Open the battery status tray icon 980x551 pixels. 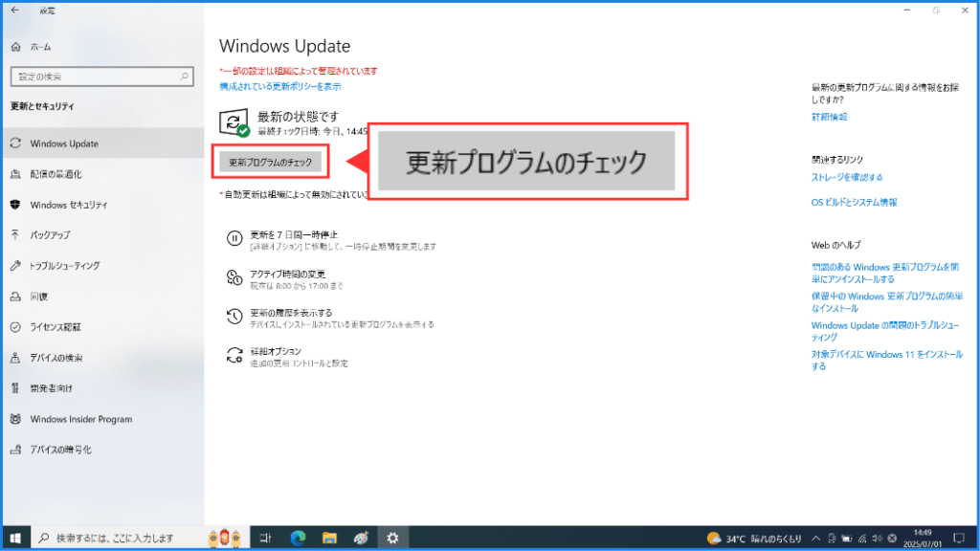[x=847, y=539]
